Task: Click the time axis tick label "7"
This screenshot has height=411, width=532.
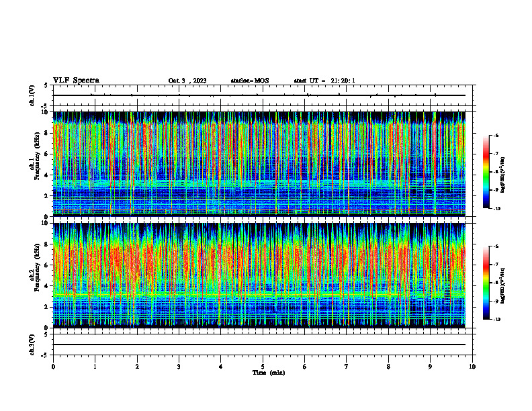Action: pyautogui.click(x=347, y=367)
